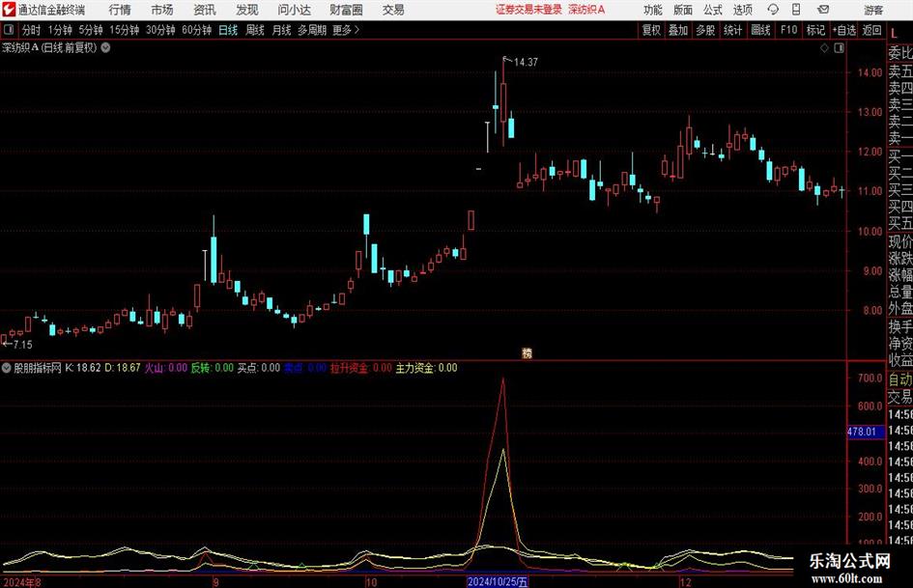This screenshot has width=913, height=588.
Task: Click the 14.37 high price label
Action: pyautogui.click(x=526, y=63)
